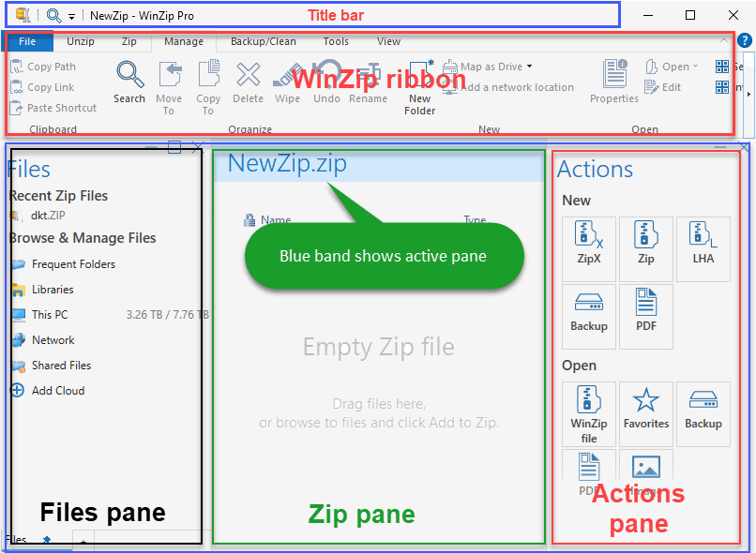Open the Tools tab
Image resolution: width=756 pixels, height=553 pixels.
336,41
